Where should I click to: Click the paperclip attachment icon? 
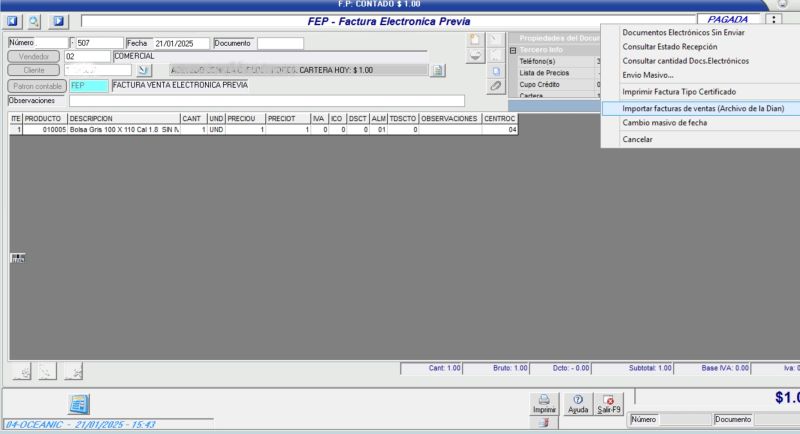click(x=495, y=87)
